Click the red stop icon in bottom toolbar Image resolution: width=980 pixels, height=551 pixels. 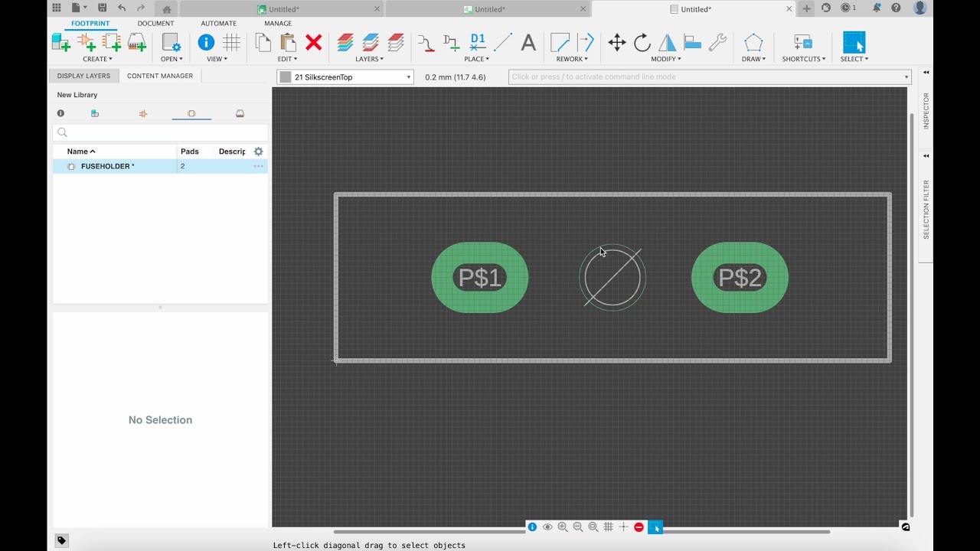tap(639, 527)
